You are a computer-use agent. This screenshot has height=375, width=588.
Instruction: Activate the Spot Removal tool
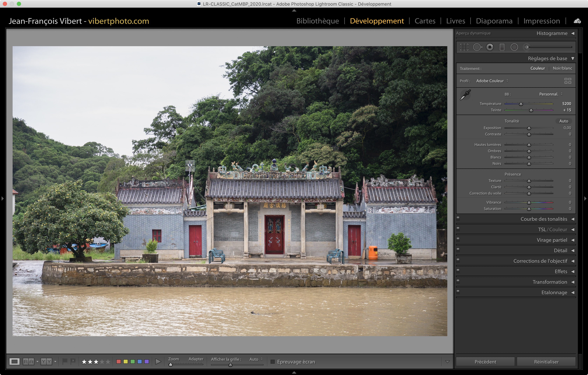[x=477, y=47]
